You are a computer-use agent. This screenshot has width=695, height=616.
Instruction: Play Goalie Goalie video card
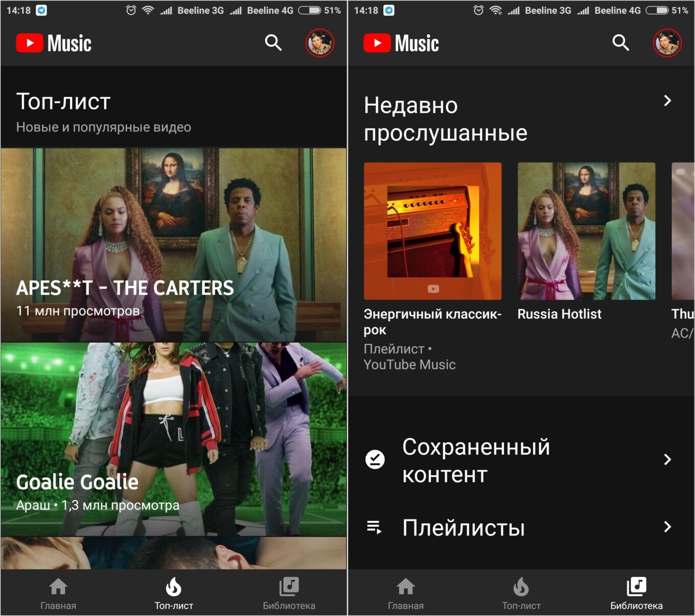pos(174,439)
